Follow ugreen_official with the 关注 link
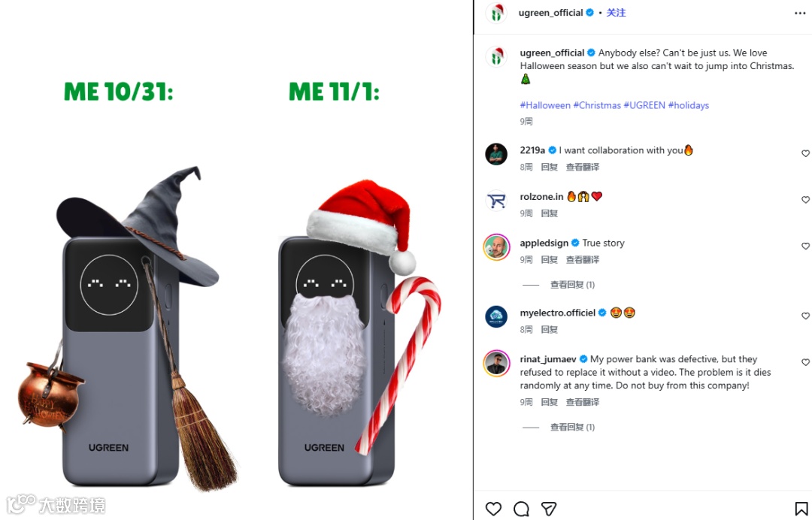This screenshot has width=812, height=520. (616, 13)
